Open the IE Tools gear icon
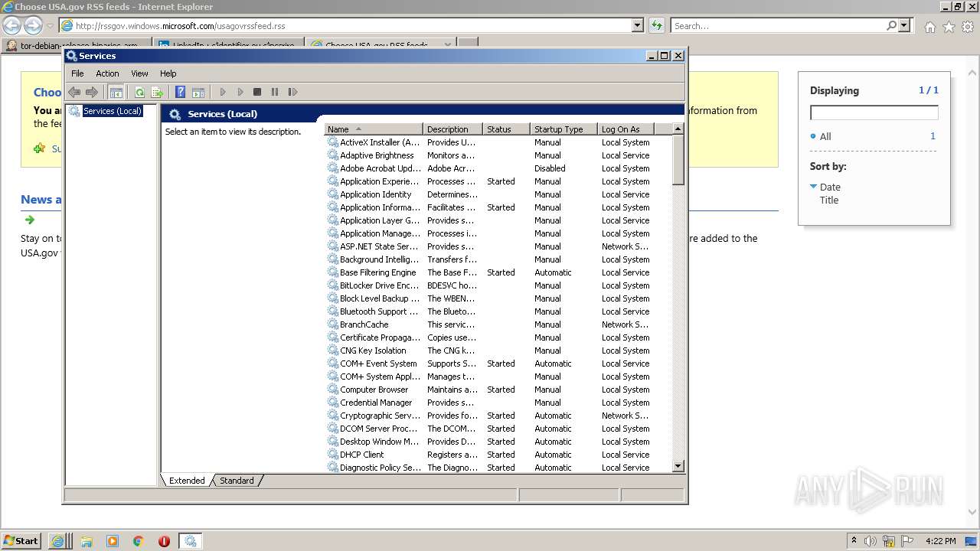 point(968,27)
